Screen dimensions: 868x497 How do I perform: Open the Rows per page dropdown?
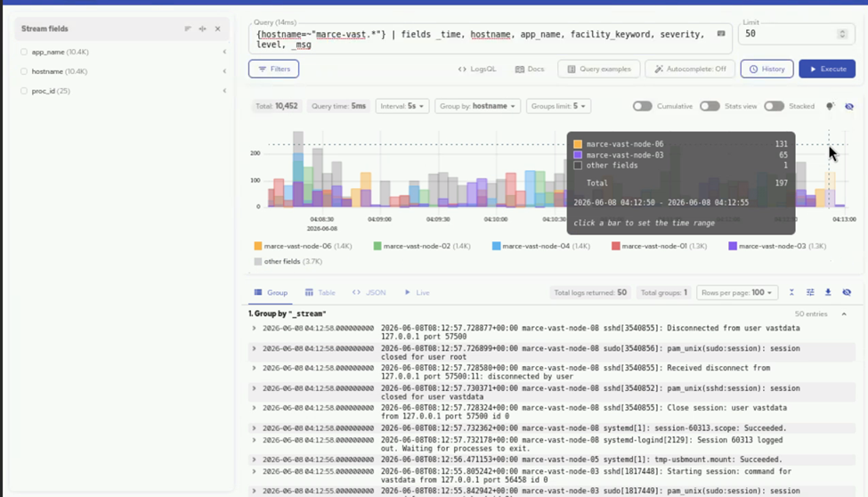pos(737,292)
